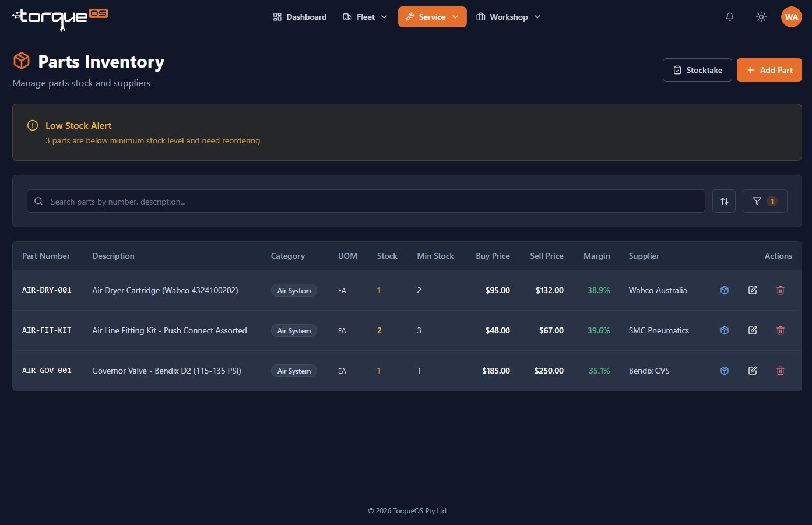Click sell price $132.00

pyautogui.click(x=550, y=290)
